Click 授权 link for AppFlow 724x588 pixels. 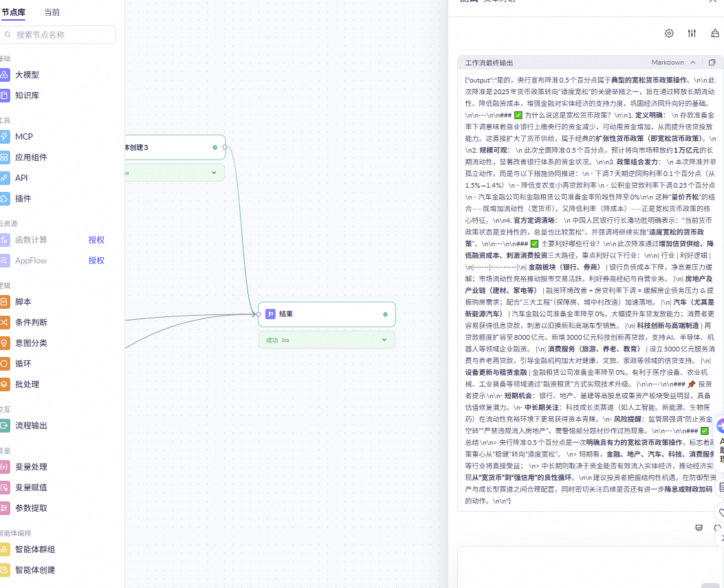96,261
